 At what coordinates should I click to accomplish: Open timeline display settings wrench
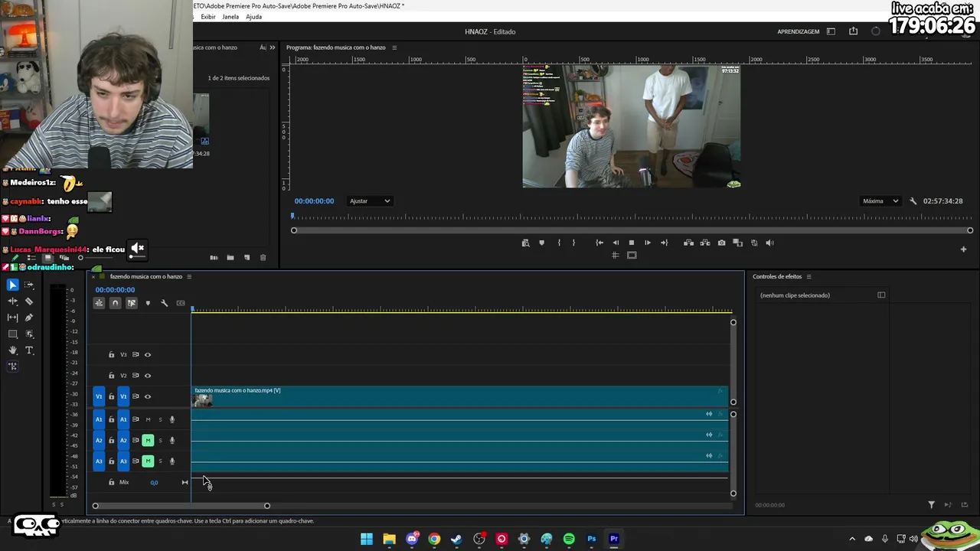[164, 303]
